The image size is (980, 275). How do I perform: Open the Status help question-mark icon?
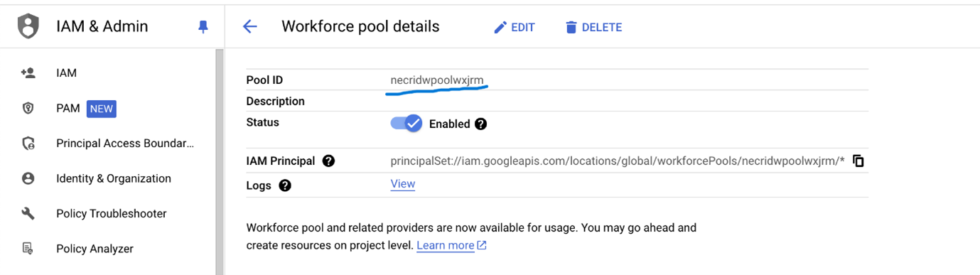(480, 124)
